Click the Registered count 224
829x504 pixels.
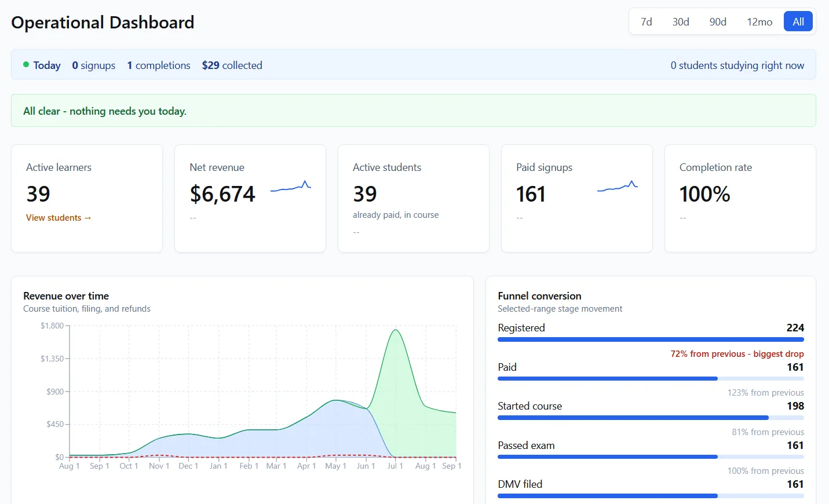(795, 328)
